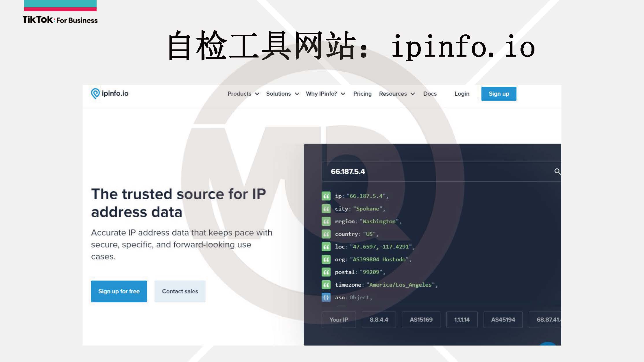Image resolution: width=644 pixels, height=362 pixels.
Task: Click the "AS399804 Hostodo" org value
Action: pos(379,260)
